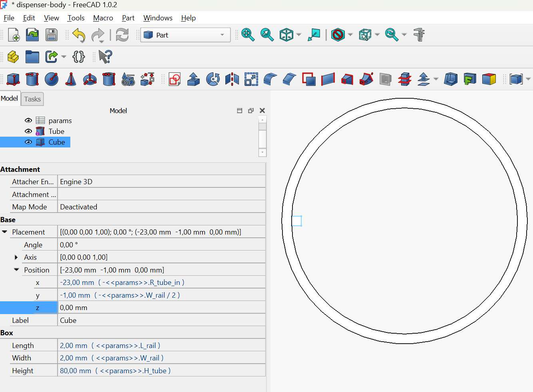Screen dimensions: 533x392
Task: Open the parametric primitives creator
Action: pos(128,79)
